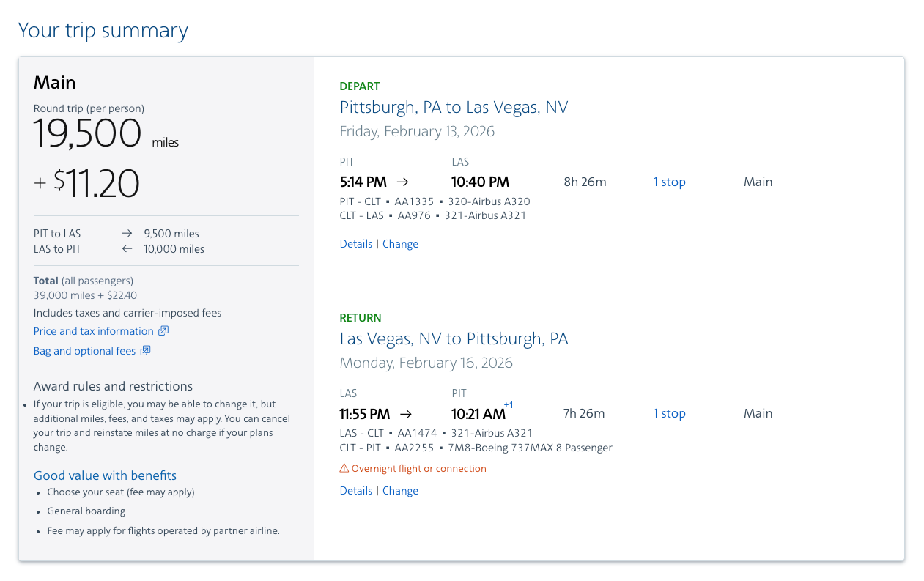
Task: View 1 stop details for the return
Action: (x=669, y=413)
